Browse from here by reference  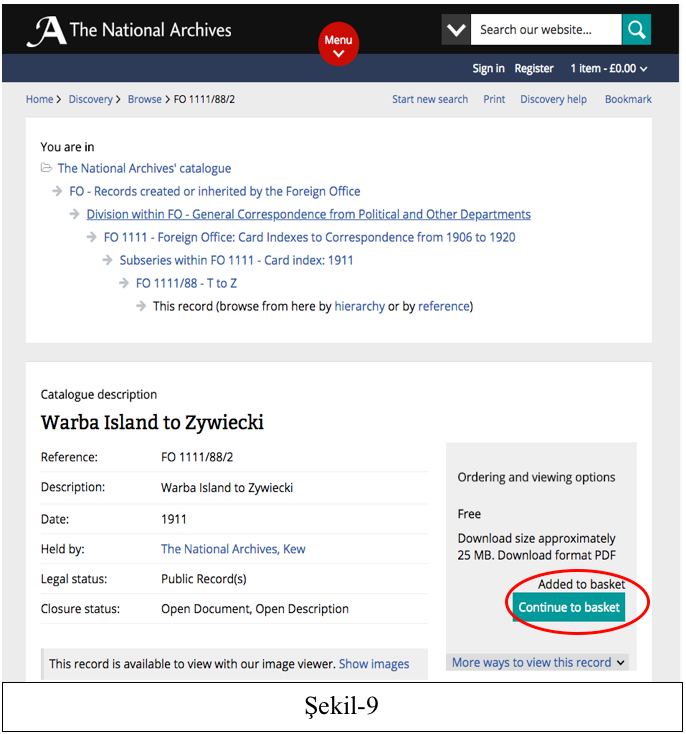(x=444, y=306)
